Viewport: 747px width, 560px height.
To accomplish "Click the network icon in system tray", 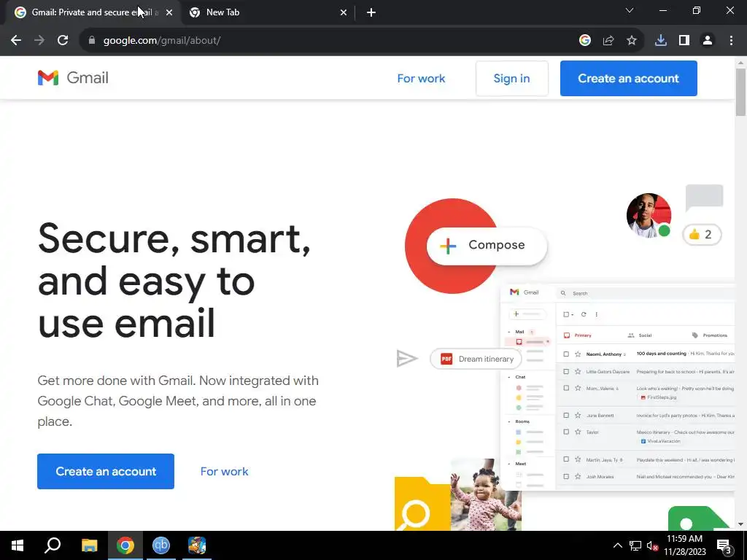I will tap(635, 545).
